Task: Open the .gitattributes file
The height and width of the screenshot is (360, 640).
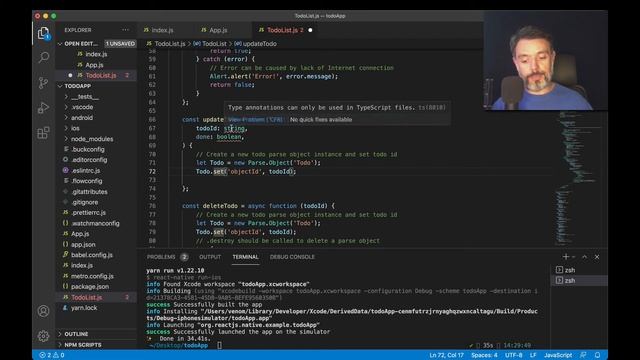Action: pyautogui.click(x=89, y=191)
